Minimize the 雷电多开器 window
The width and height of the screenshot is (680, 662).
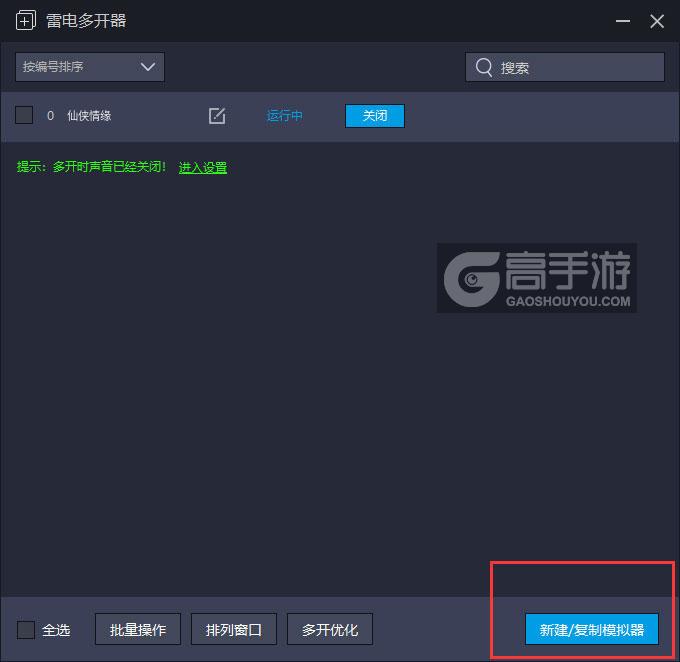click(623, 21)
